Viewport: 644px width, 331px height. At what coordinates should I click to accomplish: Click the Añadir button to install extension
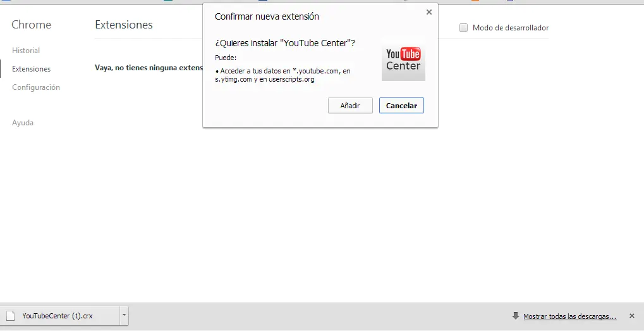click(x=350, y=106)
